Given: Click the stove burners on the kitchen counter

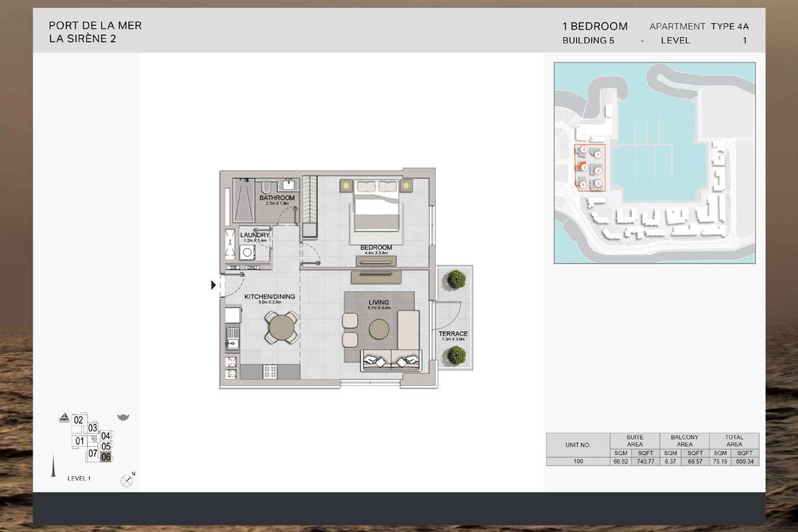Looking at the screenshot, I should 271,372.
